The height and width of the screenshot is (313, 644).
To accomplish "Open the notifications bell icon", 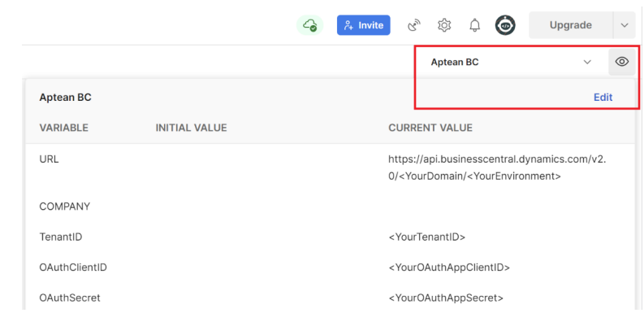I will 474,25.
